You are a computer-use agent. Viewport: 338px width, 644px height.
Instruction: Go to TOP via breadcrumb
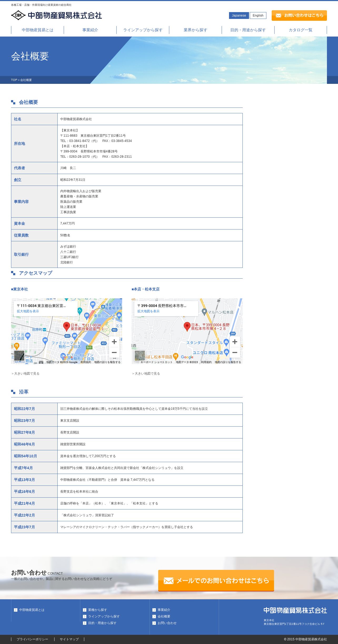coord(14,80)
